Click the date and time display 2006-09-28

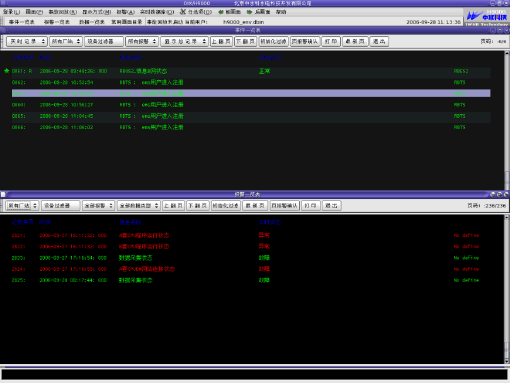[433, 22]
